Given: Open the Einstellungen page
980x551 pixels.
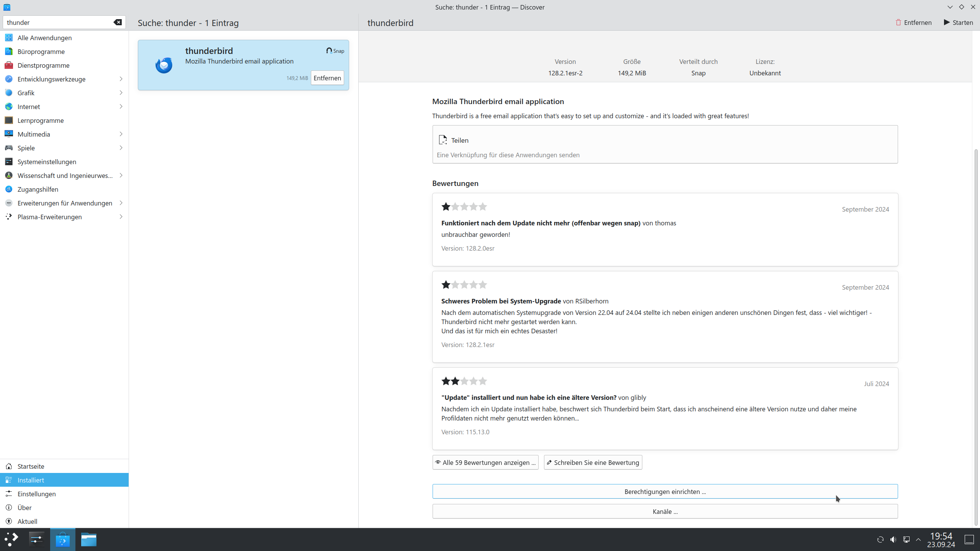Looking at the screenshot, I should tap(36, 494).
